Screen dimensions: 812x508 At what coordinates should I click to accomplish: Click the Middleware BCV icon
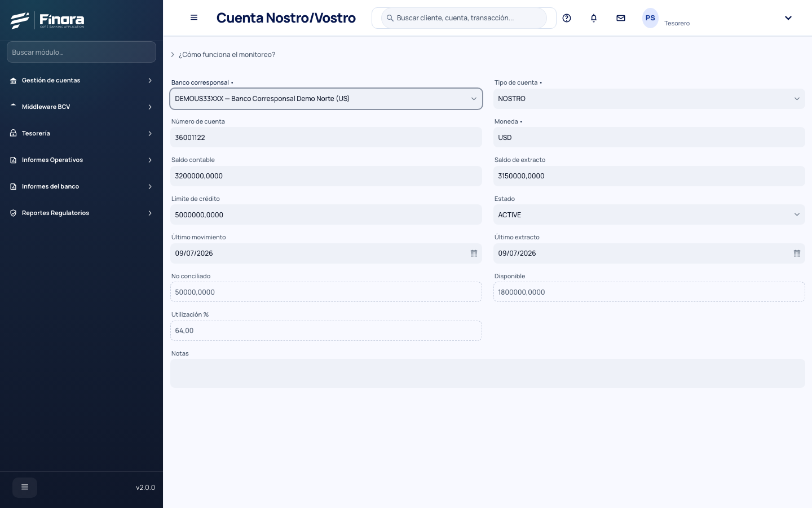pyautogui.click(x=13, y=106)
